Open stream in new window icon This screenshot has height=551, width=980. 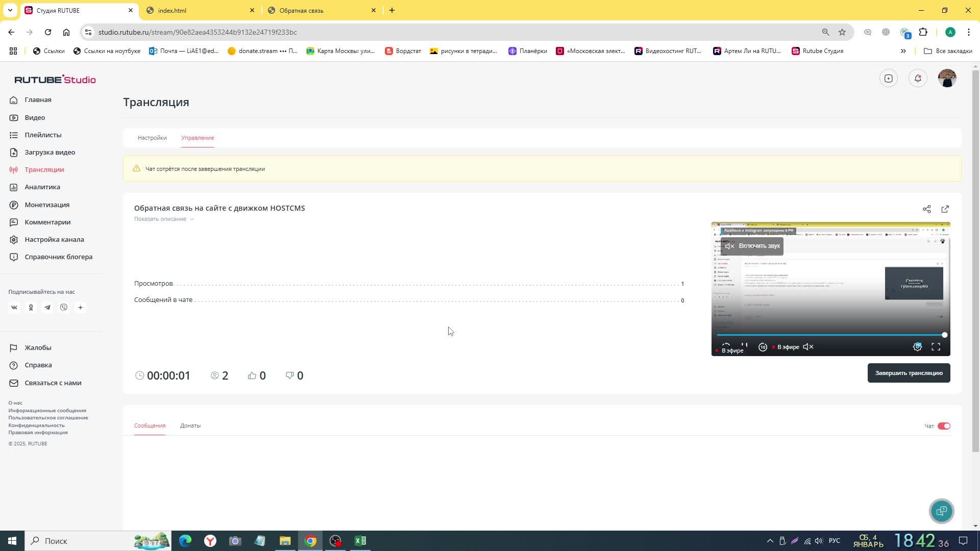click(x=945, y=209)
